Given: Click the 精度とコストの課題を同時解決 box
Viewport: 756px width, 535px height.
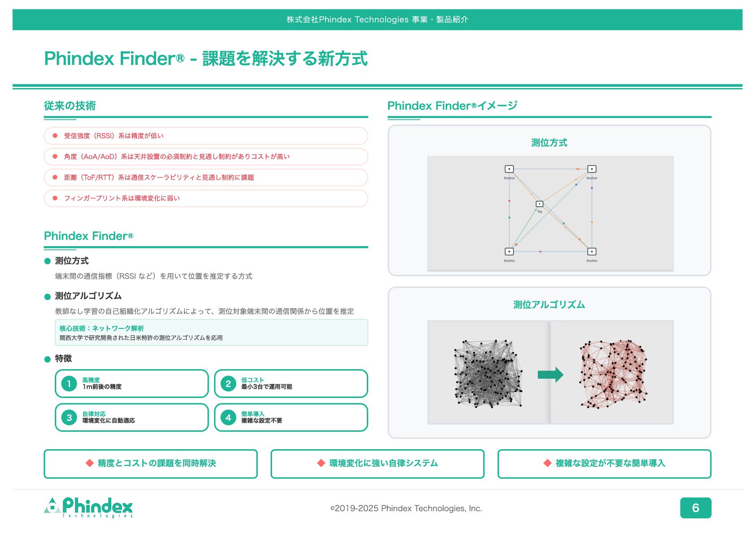Looking at the screenshot, I should click(151, 464).
